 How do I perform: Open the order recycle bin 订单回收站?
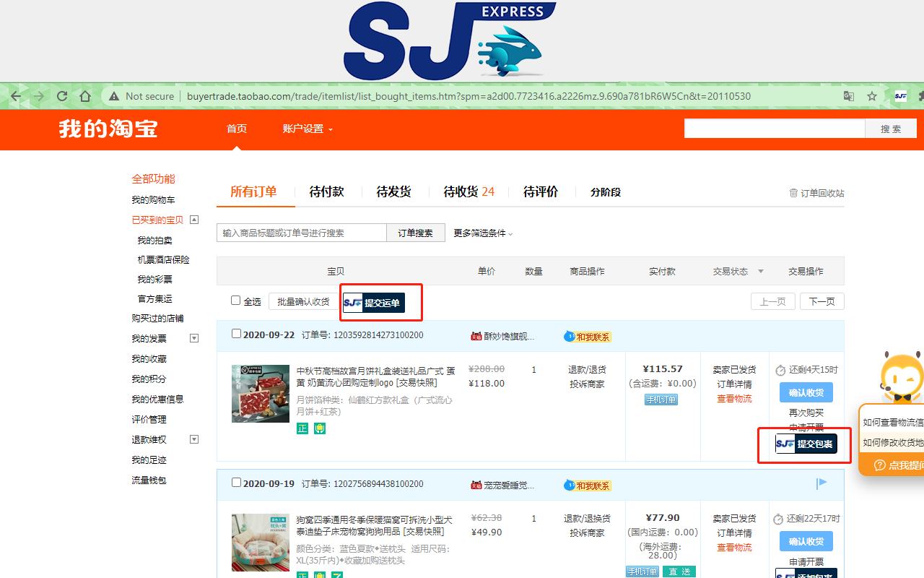(816, 193)
